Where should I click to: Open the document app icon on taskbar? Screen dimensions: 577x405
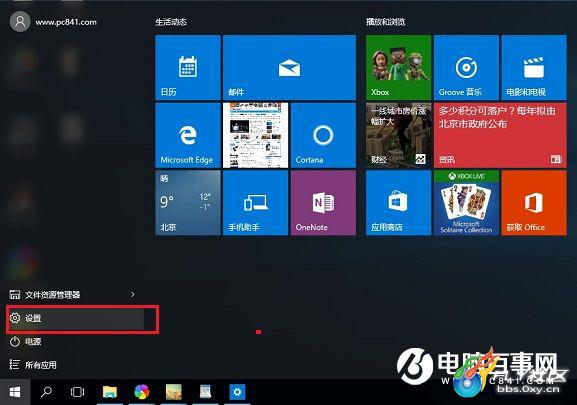click(205, 392)
